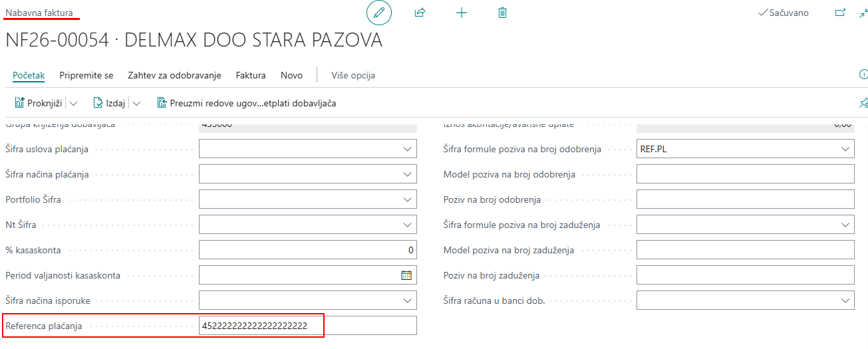Click title NF26-00054 · DELMAX DOO STARA PAZOVA
Screen dimensions: 868x349
point(194,40)
